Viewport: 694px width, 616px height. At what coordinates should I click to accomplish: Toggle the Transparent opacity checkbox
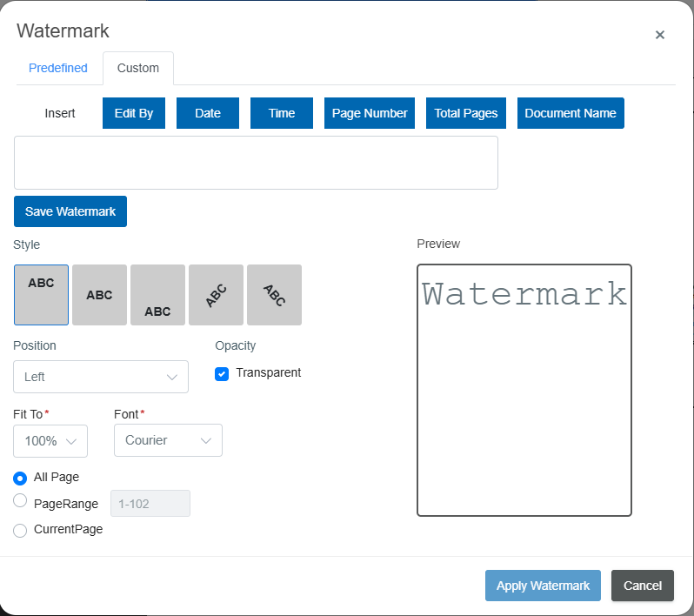tap(222, 374)
